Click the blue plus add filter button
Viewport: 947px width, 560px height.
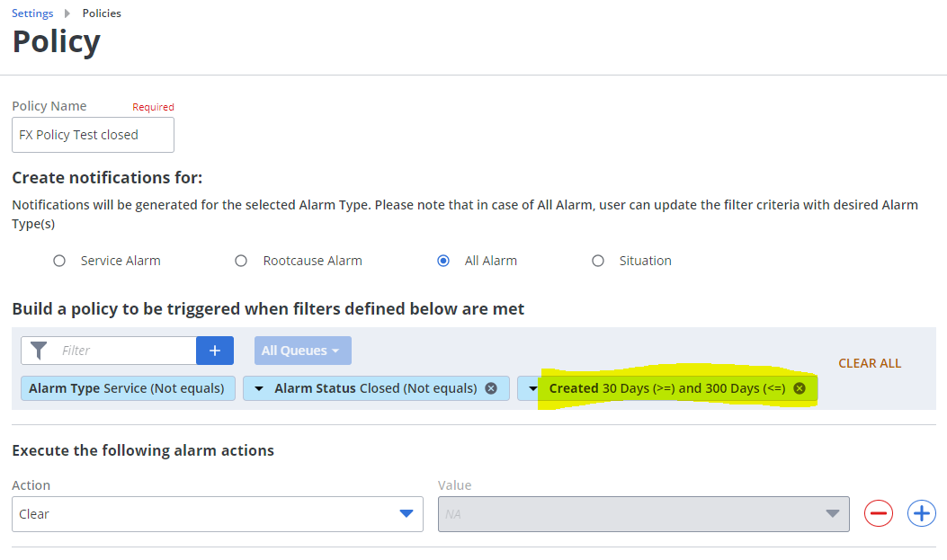(215, 351)
